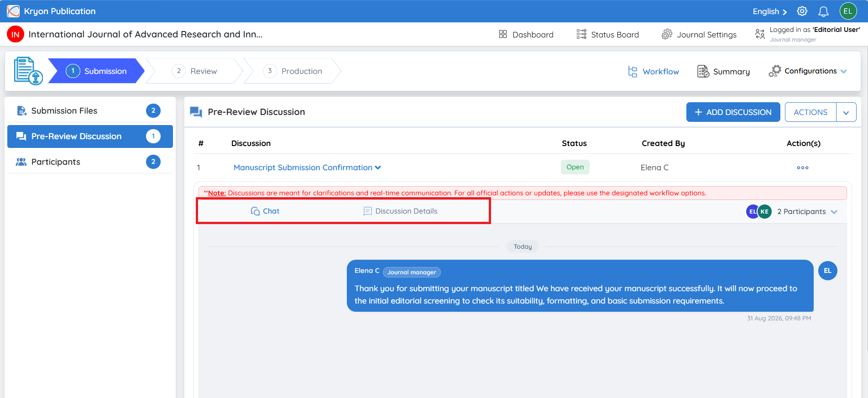
Task: Click the ACTIONS button
Action: pyautogui.click(x=810, y=112)
